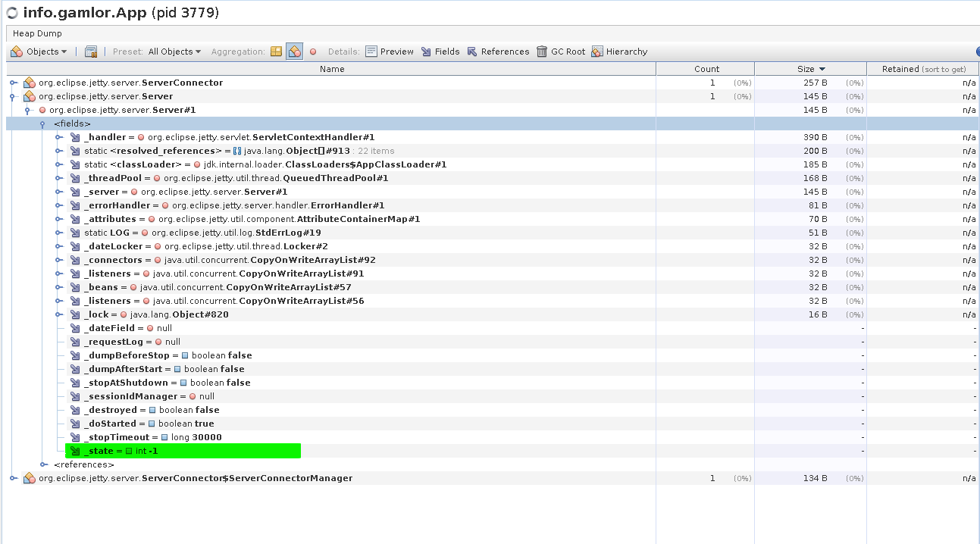The width and height of the screenshot is (980, 544).
Task: Collapse the org.eclipse.jetty.server.Server class node
Action: coord(14,96)
